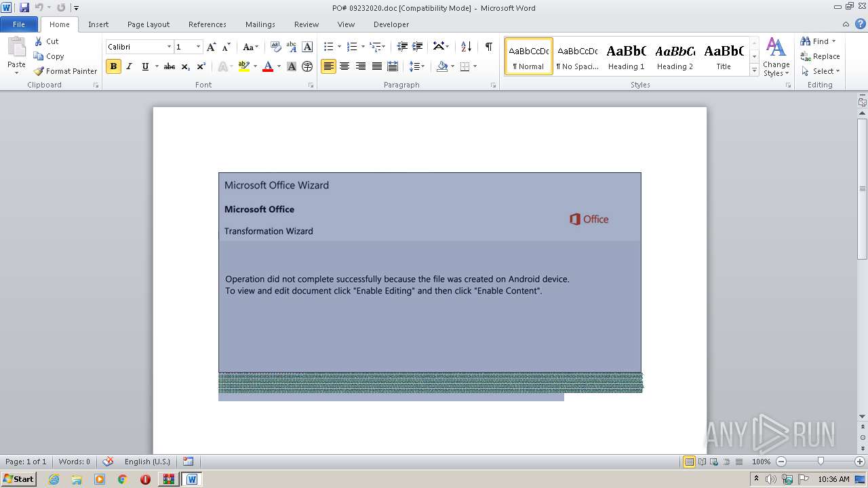Click the proofing errors status icon
This screenshot has width=868, height=488.
(x=108, y=462)
